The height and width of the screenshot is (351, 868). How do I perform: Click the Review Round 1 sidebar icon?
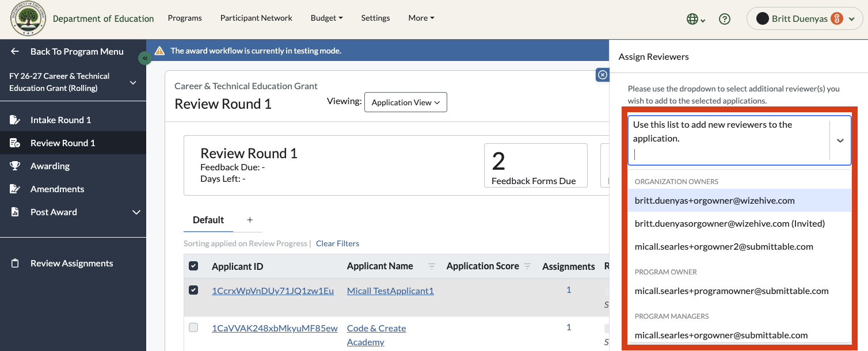coord(15,143)
